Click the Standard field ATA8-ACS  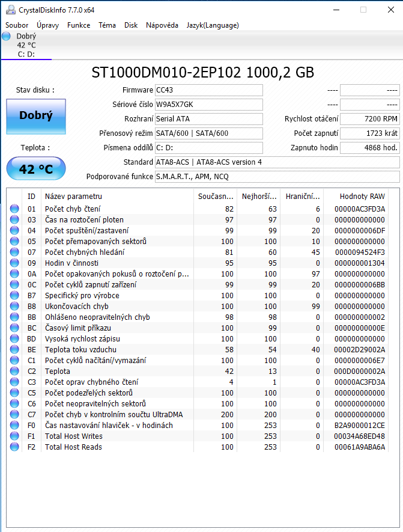[277, 162]
